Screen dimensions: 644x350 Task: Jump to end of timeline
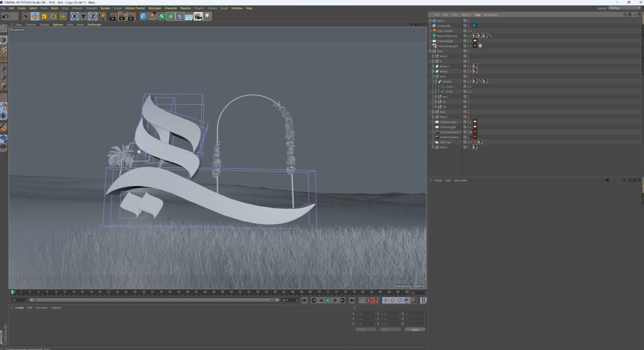click(x=352, y=300)
